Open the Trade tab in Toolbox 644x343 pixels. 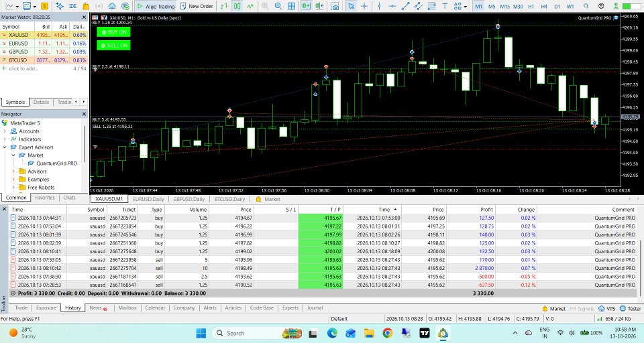pos(21,307)
